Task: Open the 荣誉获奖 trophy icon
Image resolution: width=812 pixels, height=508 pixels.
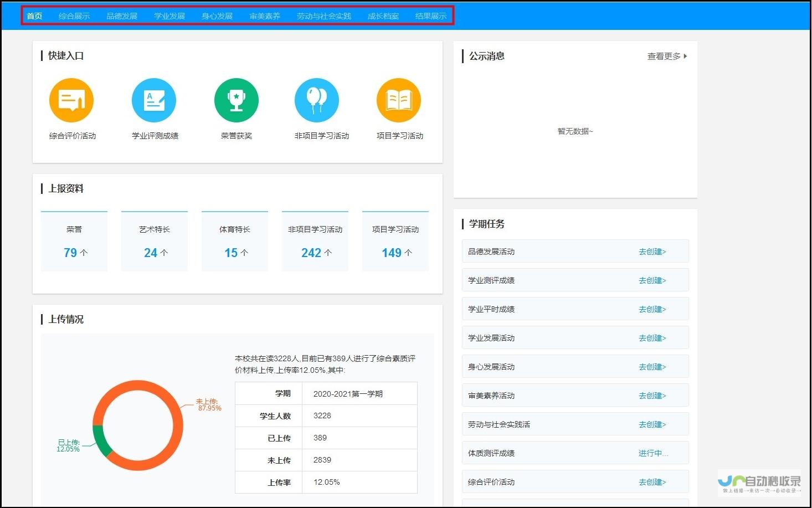Action: pos(237,100)
